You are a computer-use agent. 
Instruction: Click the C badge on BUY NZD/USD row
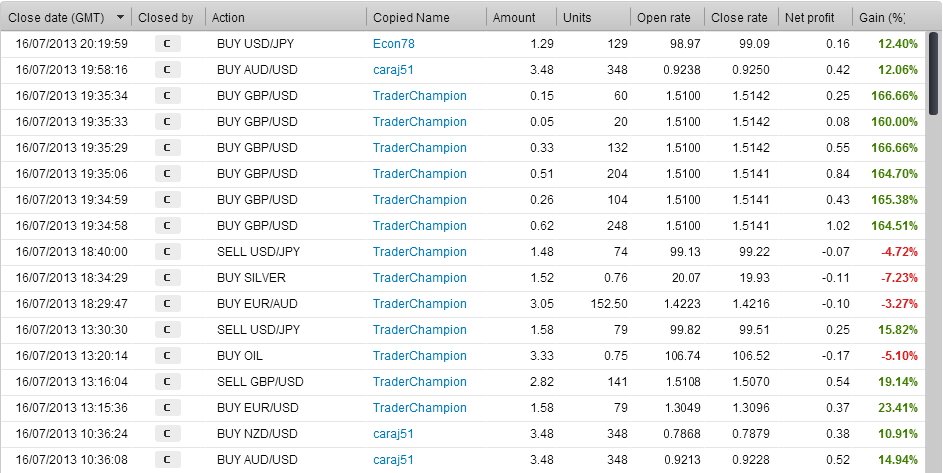click(x=167, y=434)
